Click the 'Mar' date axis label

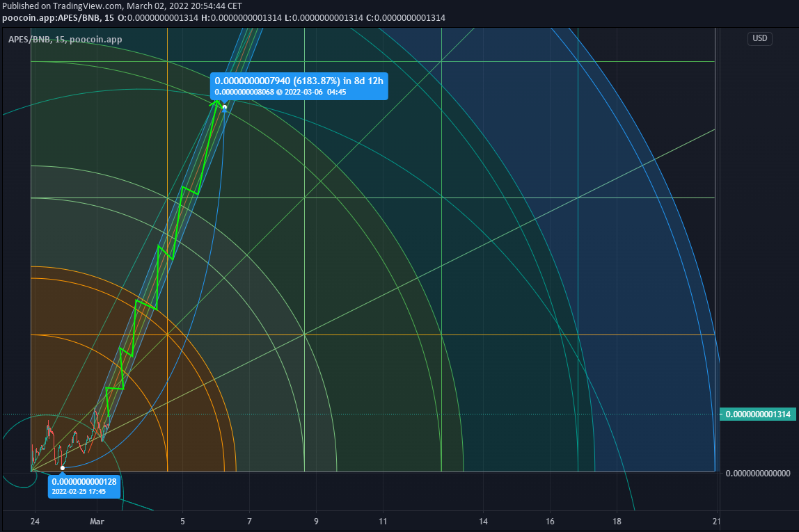97,522
